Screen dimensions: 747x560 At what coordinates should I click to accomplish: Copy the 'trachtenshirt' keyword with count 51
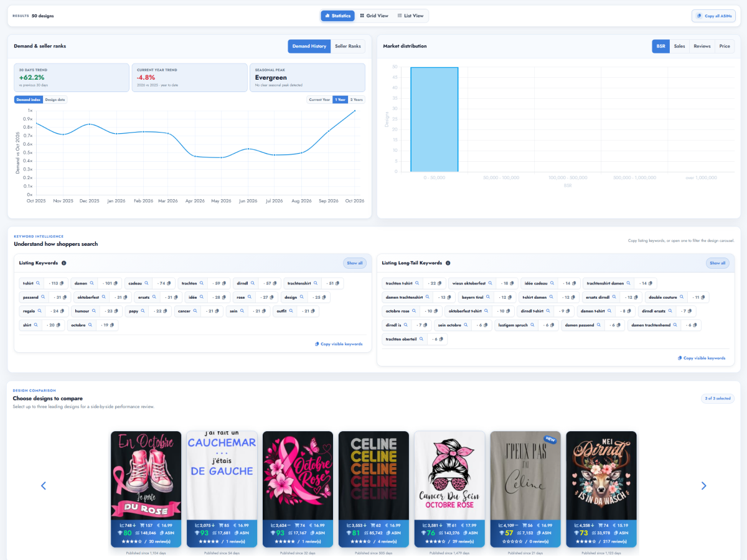[338, 283]
